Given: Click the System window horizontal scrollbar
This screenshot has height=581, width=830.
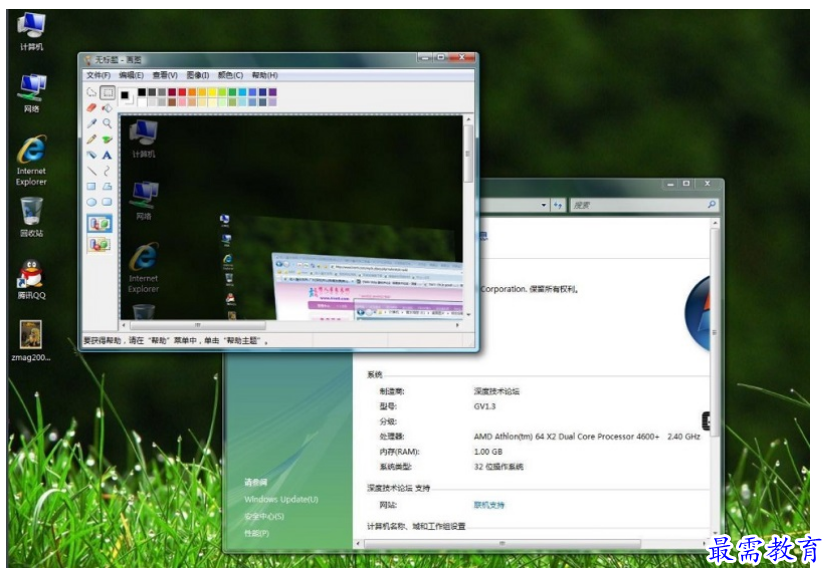Looking at the screenshot, I should tap(502, 543).
